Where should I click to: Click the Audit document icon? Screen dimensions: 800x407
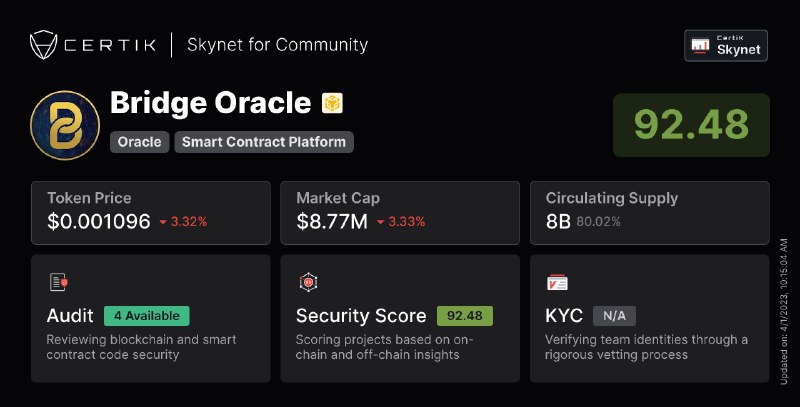pos(59,282)
